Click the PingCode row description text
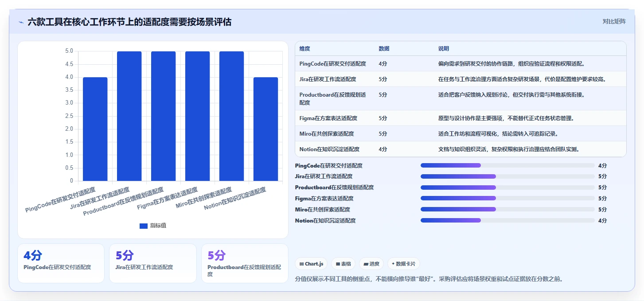This screenshot has height=301, width=644. (x=512, y=64)
